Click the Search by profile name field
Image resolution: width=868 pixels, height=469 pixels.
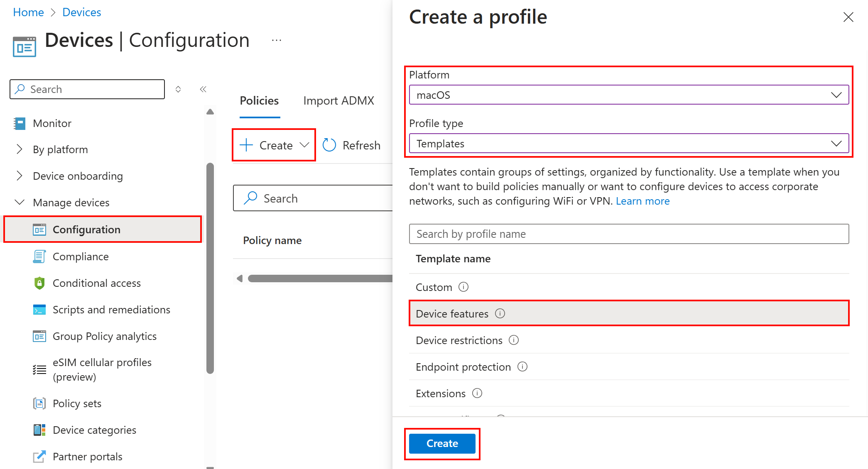point(631,233)
